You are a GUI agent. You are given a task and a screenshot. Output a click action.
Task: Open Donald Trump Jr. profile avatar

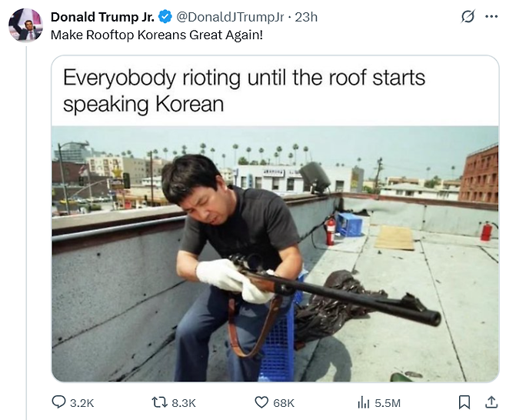point(25,25)
